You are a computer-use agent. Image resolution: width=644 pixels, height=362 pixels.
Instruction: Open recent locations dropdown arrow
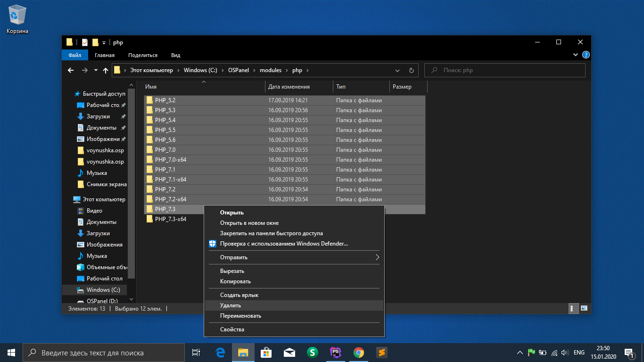pyautogui.click(x=96, y=70)
